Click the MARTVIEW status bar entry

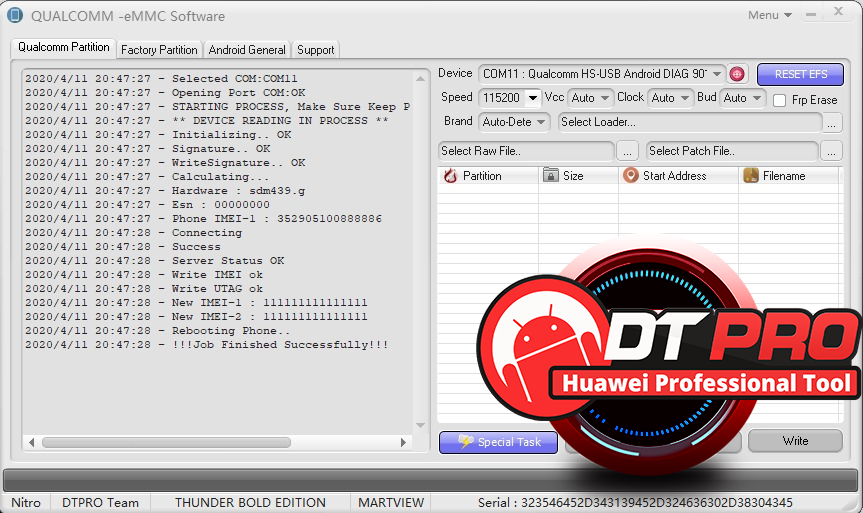(x=391, y=503)
